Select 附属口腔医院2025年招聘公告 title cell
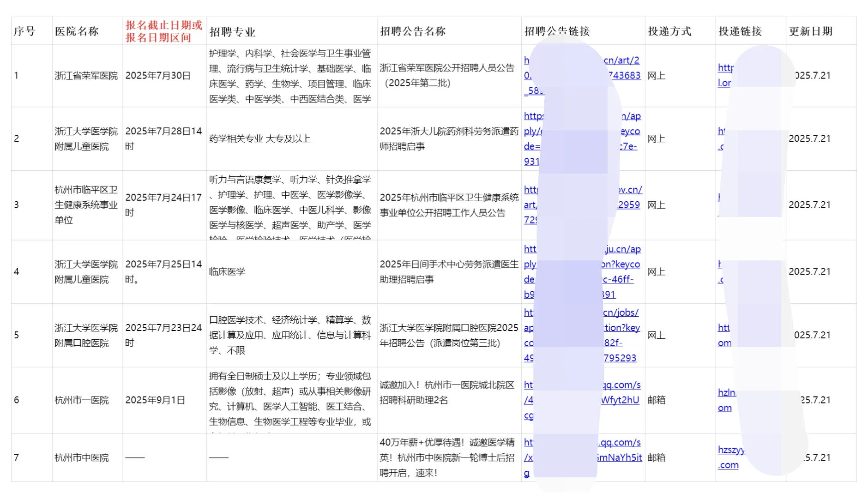868x493 pixels. point(449,336)
